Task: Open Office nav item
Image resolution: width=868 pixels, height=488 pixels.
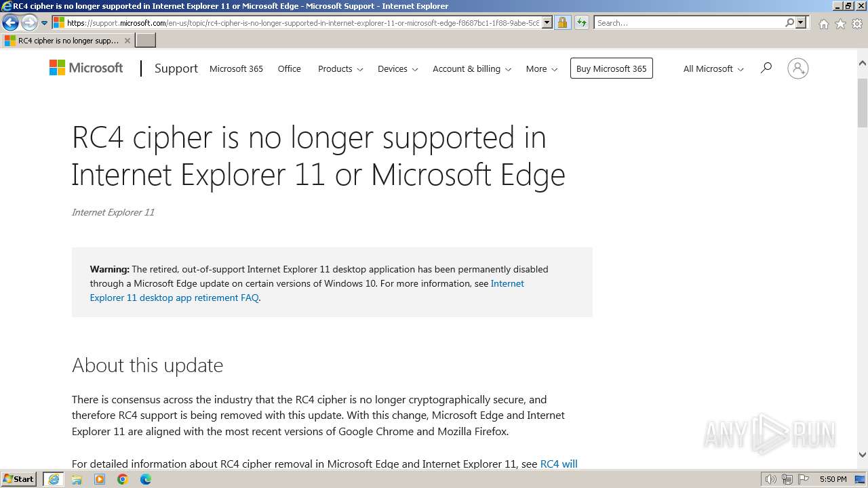Action: tap(290, 68)
